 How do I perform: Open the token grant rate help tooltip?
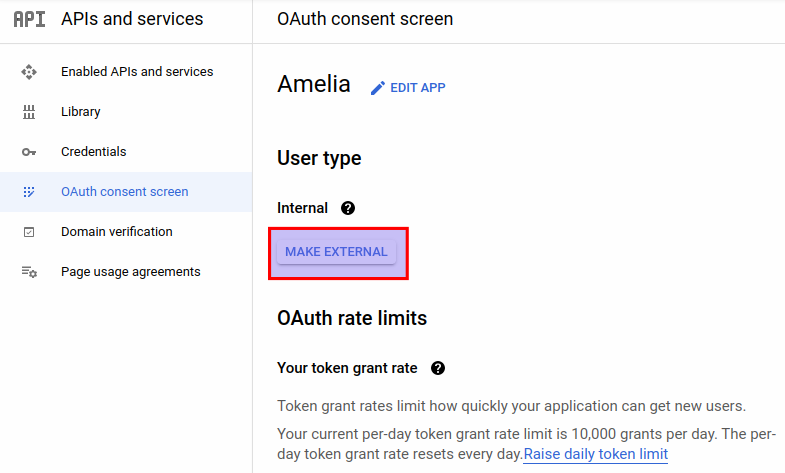click(437, 368)
